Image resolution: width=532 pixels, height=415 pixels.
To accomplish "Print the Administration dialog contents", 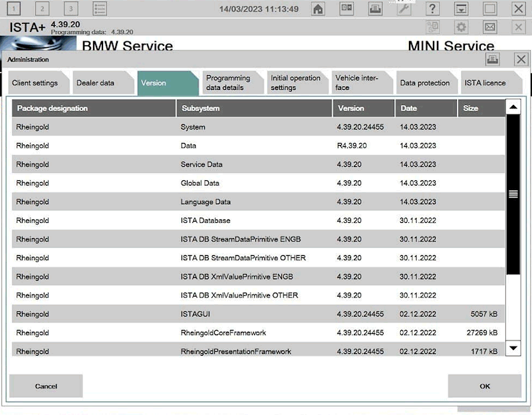I will pyautogui.click(x=493, y=59).
